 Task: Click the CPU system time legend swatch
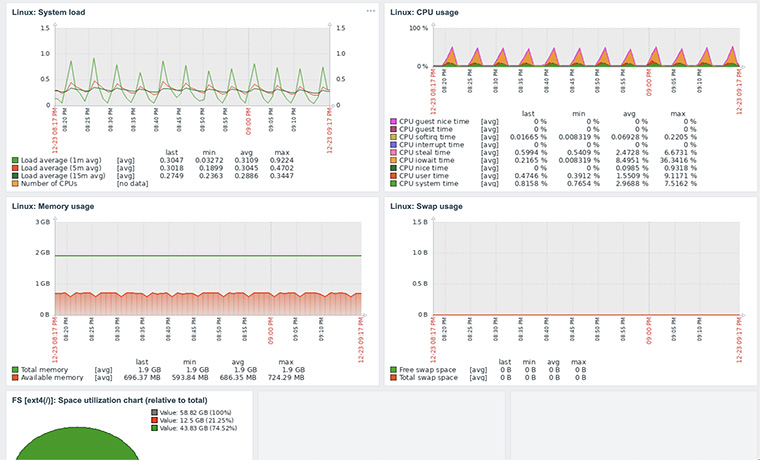click(393, 184)
